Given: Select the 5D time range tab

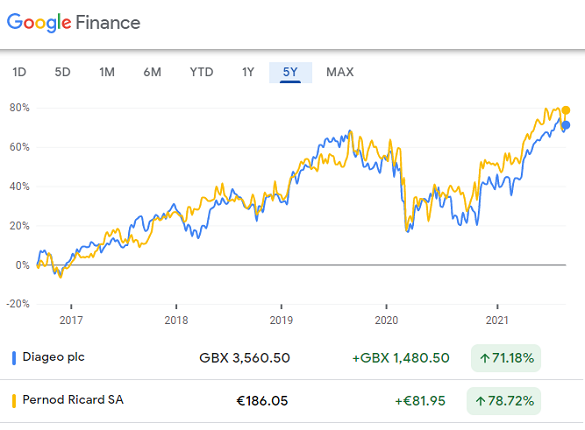Looking at the screenshot, I should [63, 72].
